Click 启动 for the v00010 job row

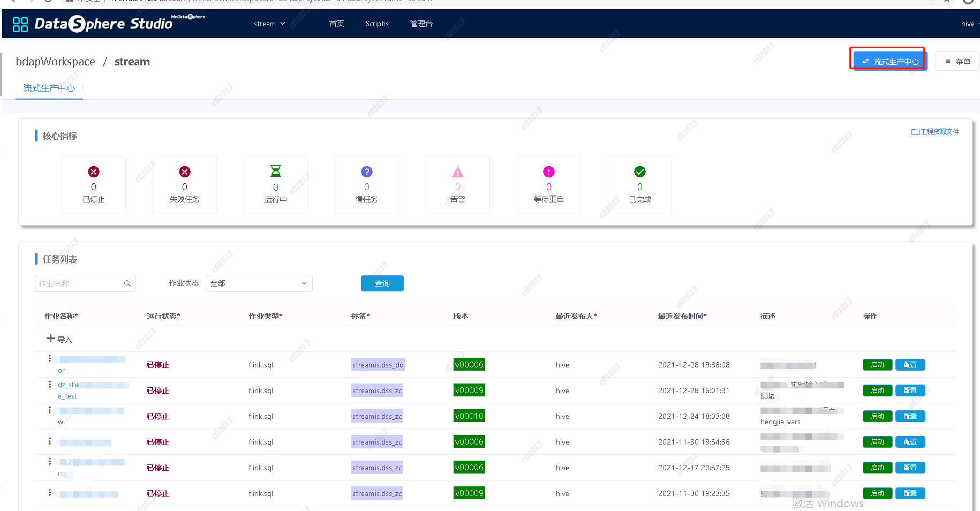(x=877, y=416)
